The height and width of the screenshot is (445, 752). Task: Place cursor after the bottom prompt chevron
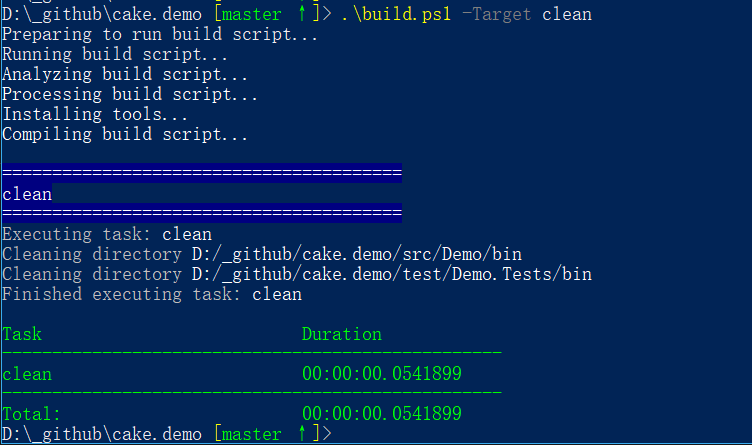click(x=336, y=433)
